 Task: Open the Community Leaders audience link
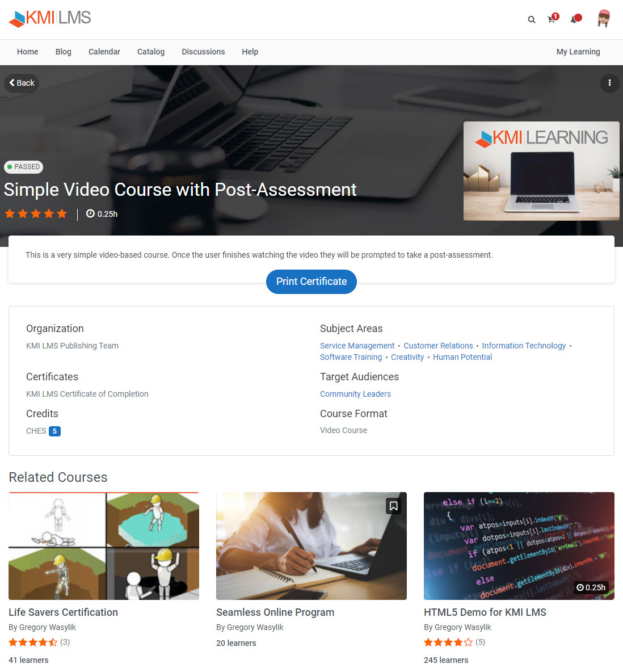tap(355, 394)
